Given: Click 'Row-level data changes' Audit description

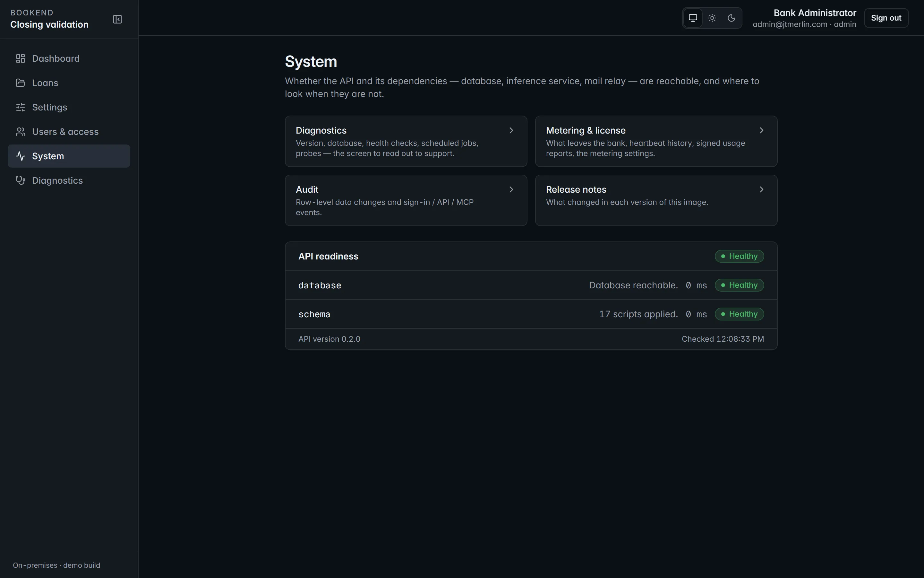Looking at the screenshot, I should point(384,207).
